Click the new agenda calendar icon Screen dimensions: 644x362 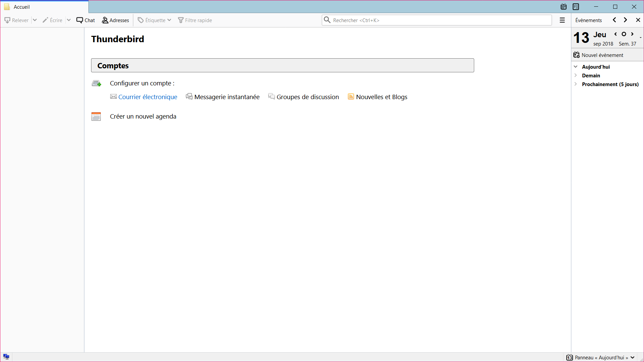(x=96, y=116)
